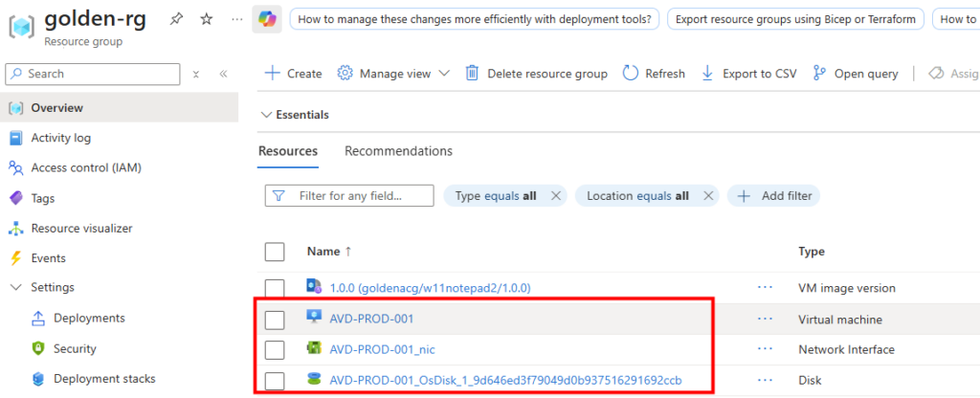The width and height of the screenshot is (980, 398).
Task: Click Delete resource group trash icon
Action: pyautogui.click(x=472, y=74)
